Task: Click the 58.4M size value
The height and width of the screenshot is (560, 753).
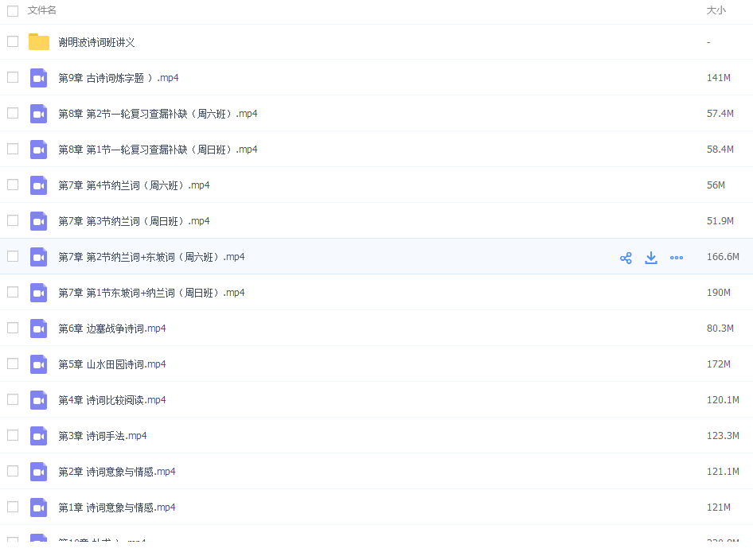Action: click(720, 150)
